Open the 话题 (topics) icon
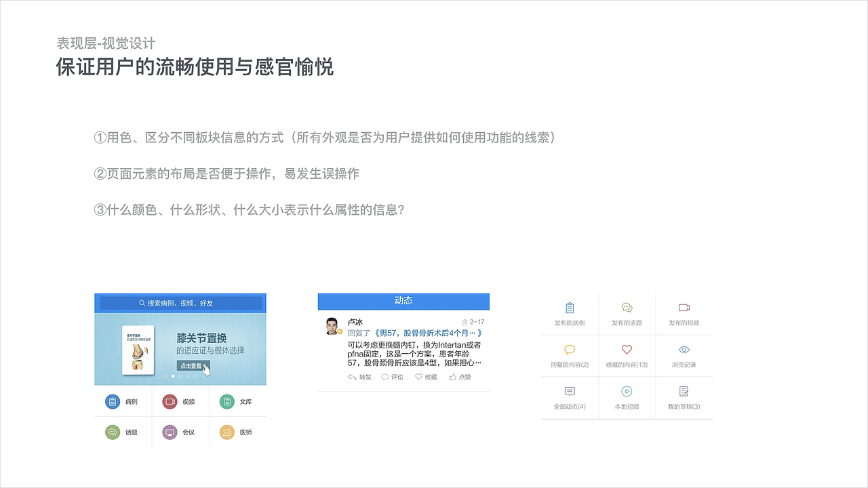 click(113, 432)
